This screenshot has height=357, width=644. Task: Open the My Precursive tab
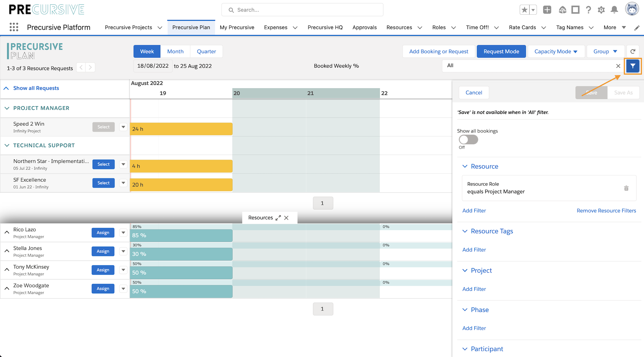click(237, 28)
